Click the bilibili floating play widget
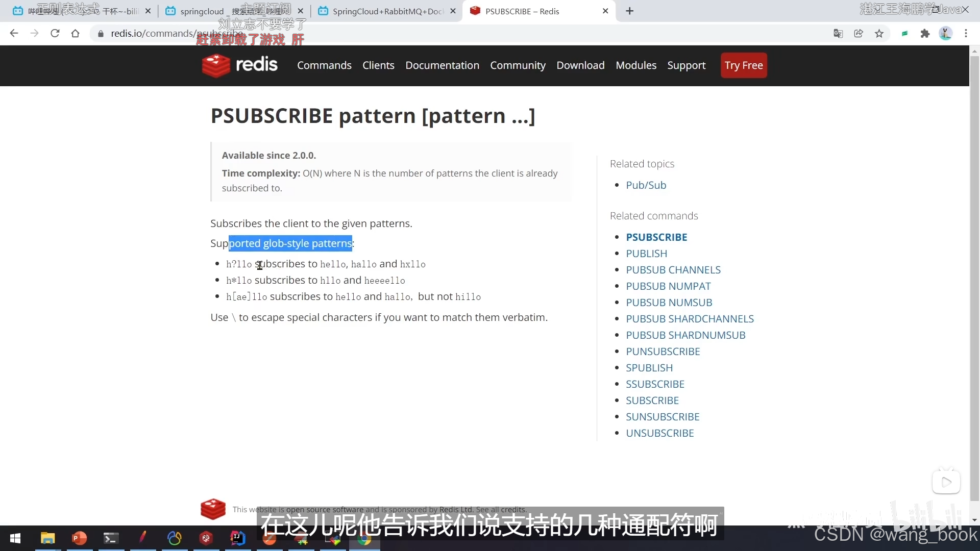 pos(946,482)
